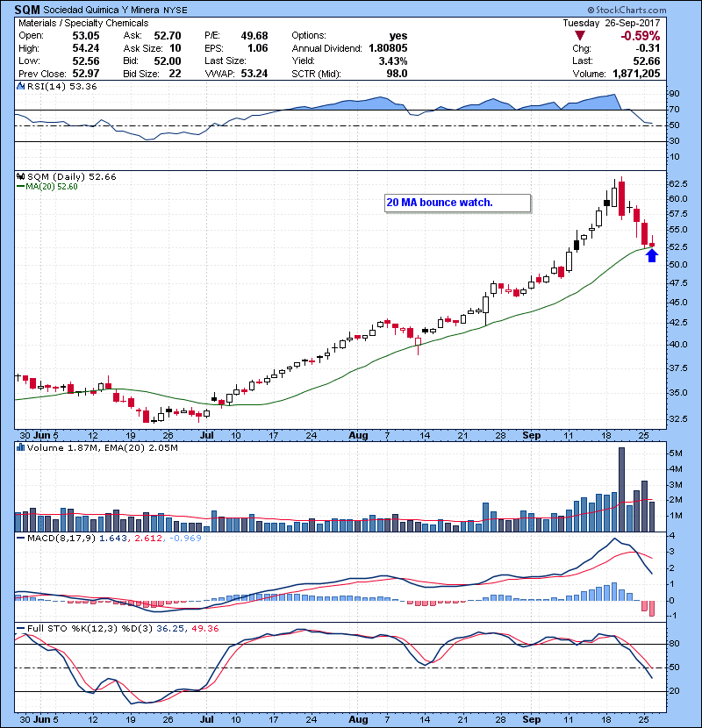Click the Volume 1.87M, EMA(20) 2.05M legend
This screenshot has height=728, width=702.
pos(102,447)
